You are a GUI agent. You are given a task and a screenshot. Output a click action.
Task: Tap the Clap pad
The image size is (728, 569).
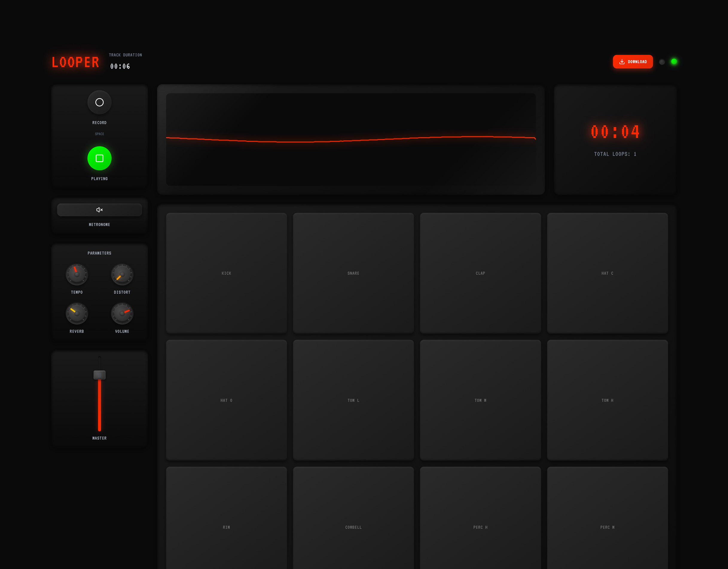[x=480, y=273]
